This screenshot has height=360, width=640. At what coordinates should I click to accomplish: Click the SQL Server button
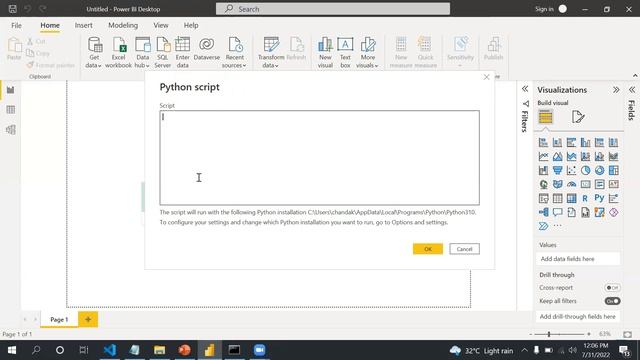162,53
